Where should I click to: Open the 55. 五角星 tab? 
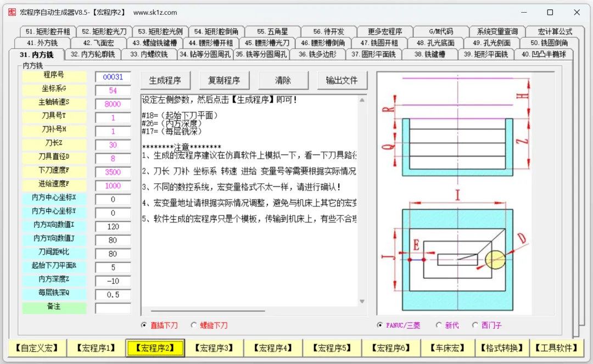click(273, 32)
